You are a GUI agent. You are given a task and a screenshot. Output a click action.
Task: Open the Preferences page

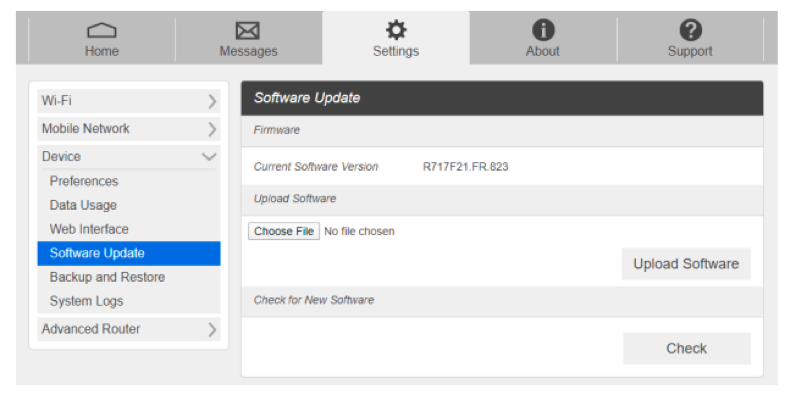(84, 181)
